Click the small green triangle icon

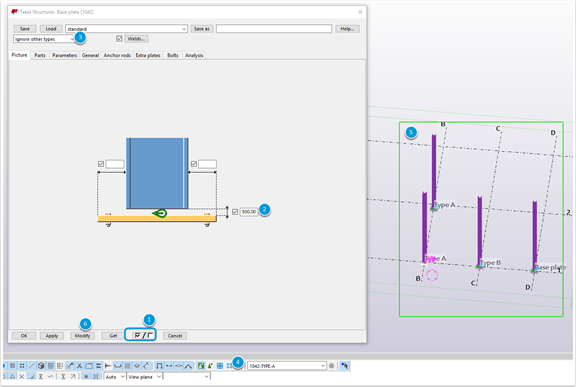[210, 366]
